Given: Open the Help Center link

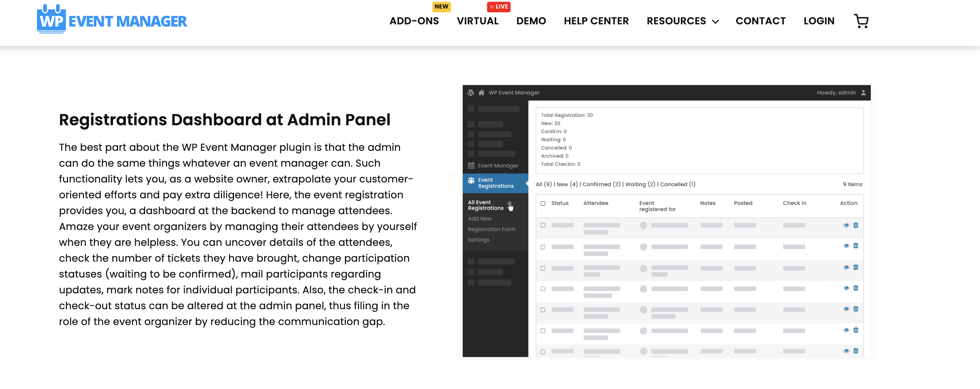Looking at the screenshot, I should point(596,21).
